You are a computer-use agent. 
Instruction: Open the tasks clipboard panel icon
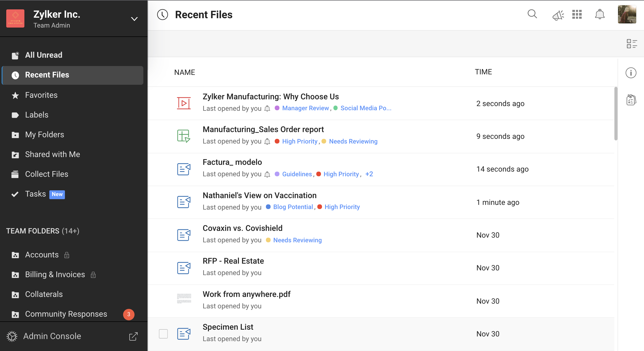pyautogui.click(x=631, y=100)
